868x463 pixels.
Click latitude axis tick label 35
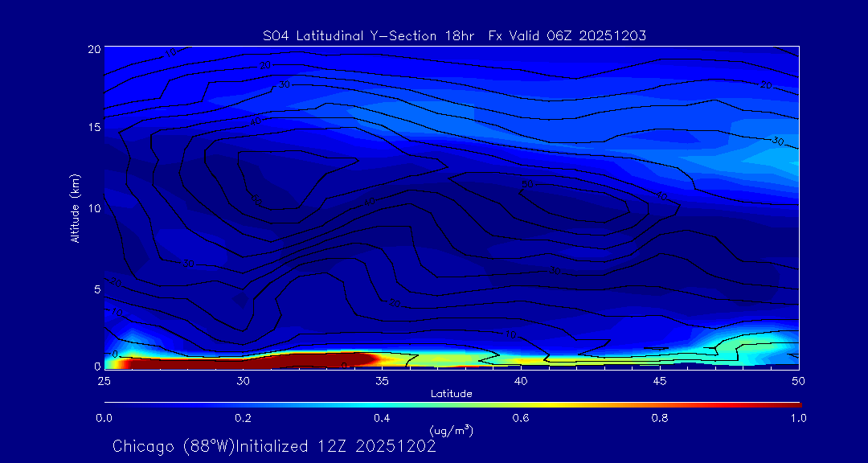click(382, 380)
